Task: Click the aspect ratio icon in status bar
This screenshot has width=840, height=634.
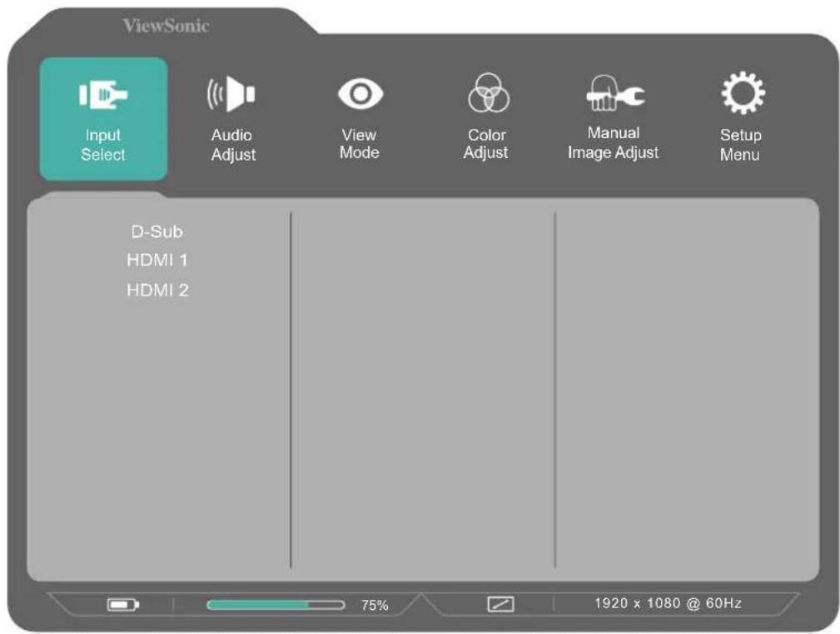Action: point(500,604)
